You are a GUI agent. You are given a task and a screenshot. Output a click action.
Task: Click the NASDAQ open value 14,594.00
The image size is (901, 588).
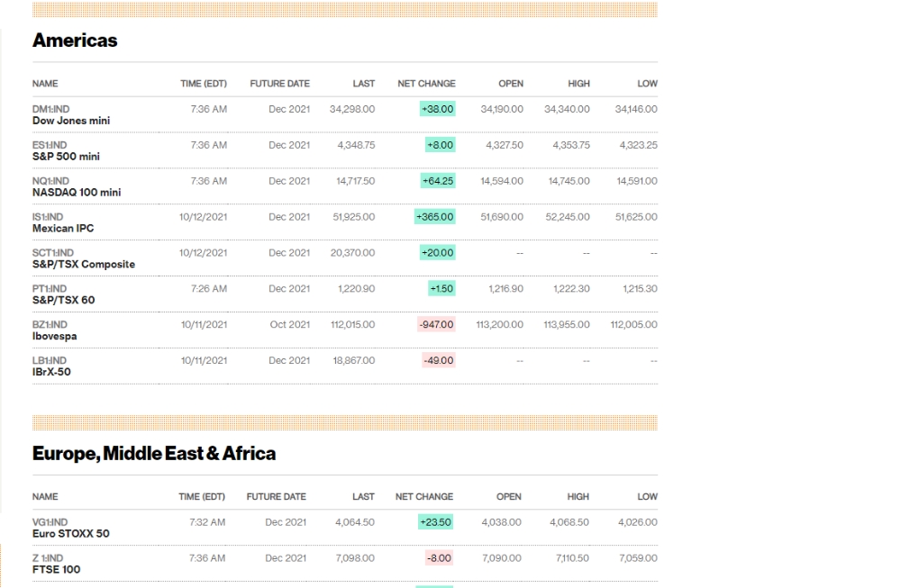tap(502, 181)
